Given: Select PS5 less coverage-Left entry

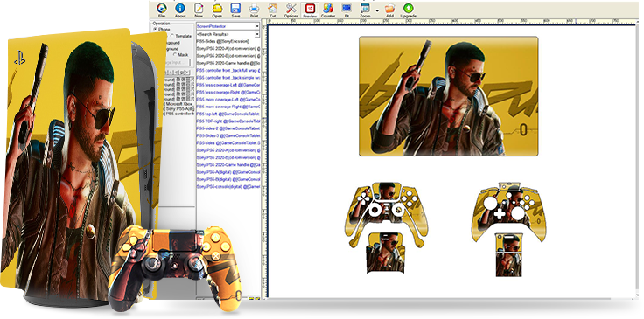Looking at the screenshot, I should (228, 85).
